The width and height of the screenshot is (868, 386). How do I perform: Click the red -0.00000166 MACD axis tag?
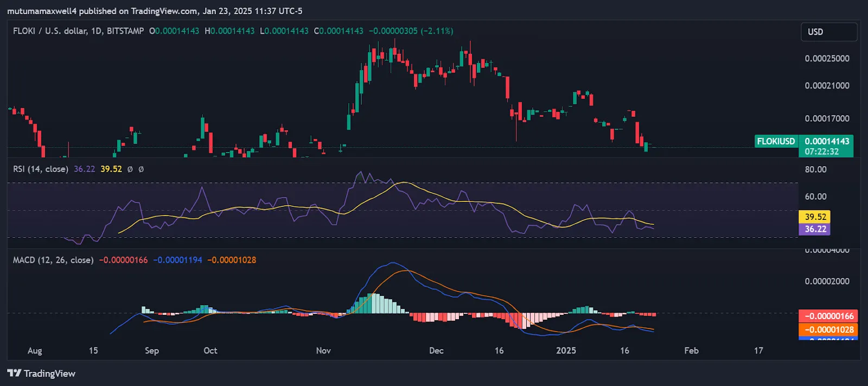click(828, 316)
